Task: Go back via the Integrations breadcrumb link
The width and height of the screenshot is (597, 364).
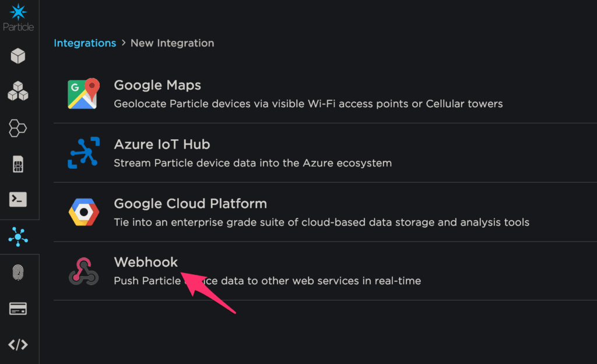Action: point(85,43)
